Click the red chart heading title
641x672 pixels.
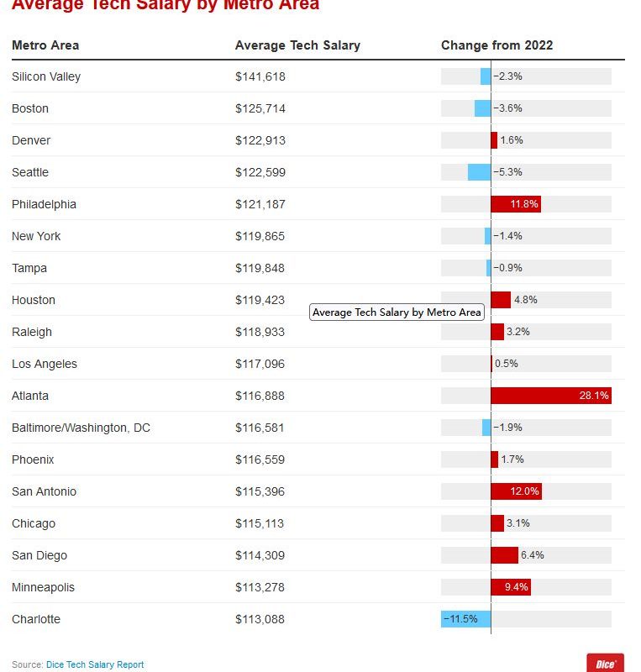[166, 5]
